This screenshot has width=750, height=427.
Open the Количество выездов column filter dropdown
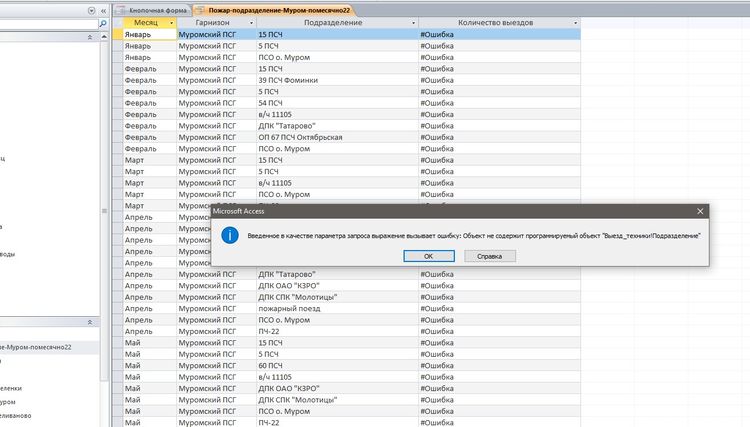574,22
